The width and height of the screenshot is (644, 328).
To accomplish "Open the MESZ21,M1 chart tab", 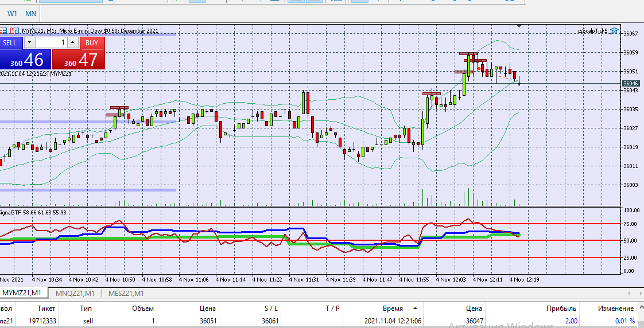I will point(126,294).
